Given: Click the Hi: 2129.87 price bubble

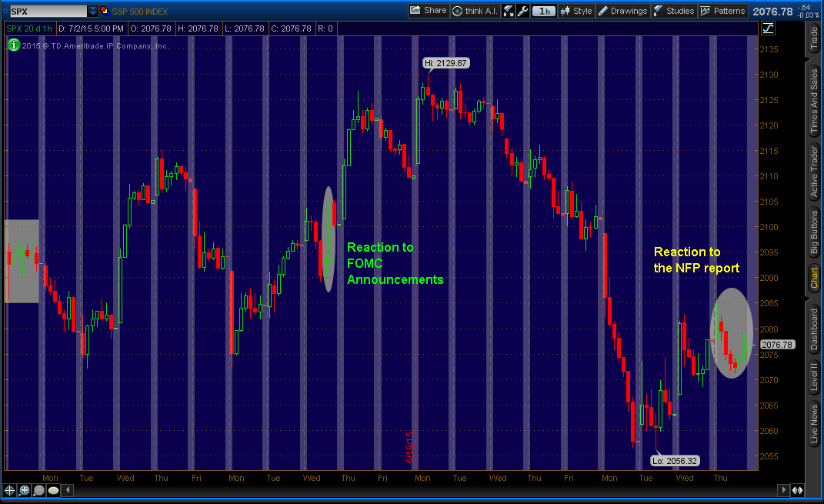Looking at the screenshot, I should coord(445,63).
